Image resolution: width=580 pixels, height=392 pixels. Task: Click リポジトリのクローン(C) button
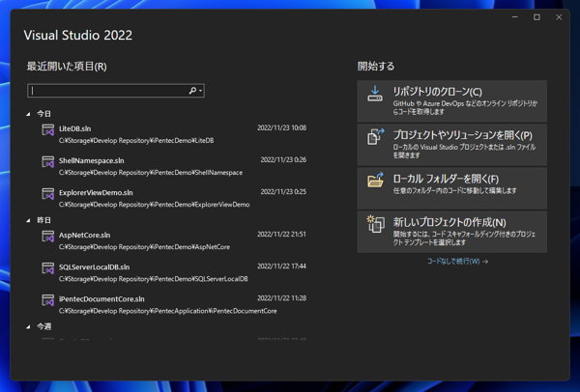(452, 100)
